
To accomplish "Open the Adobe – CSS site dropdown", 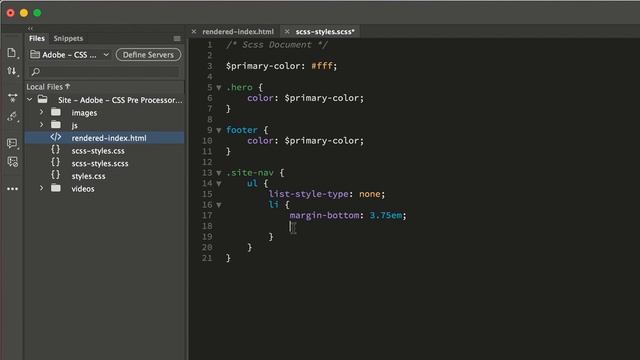I will point(70,55).
